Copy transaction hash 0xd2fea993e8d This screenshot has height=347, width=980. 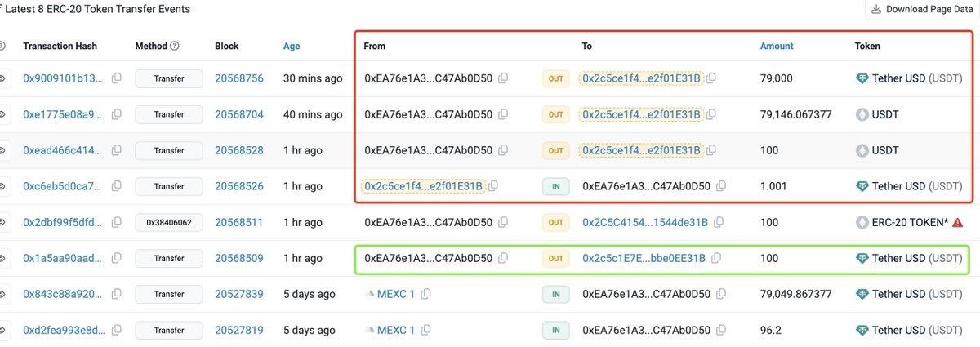(117, 330)
